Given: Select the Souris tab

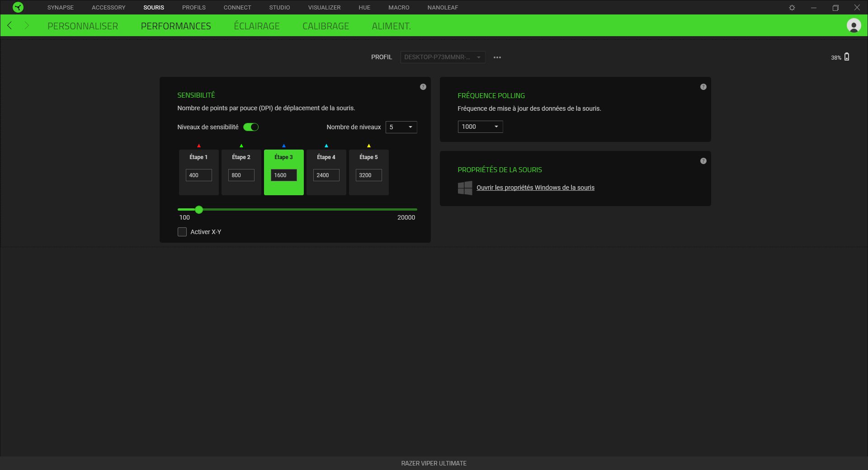Looking at the screenshot, I should click(154, 8).
